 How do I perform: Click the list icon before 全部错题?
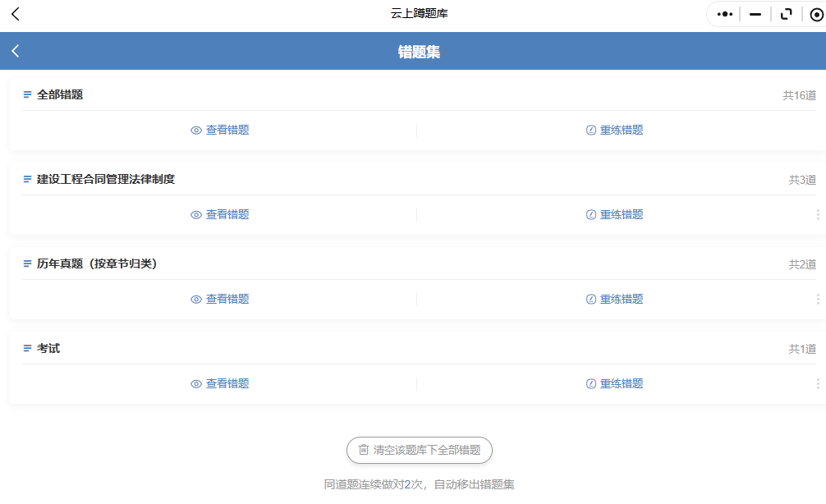tap(27, 94)
